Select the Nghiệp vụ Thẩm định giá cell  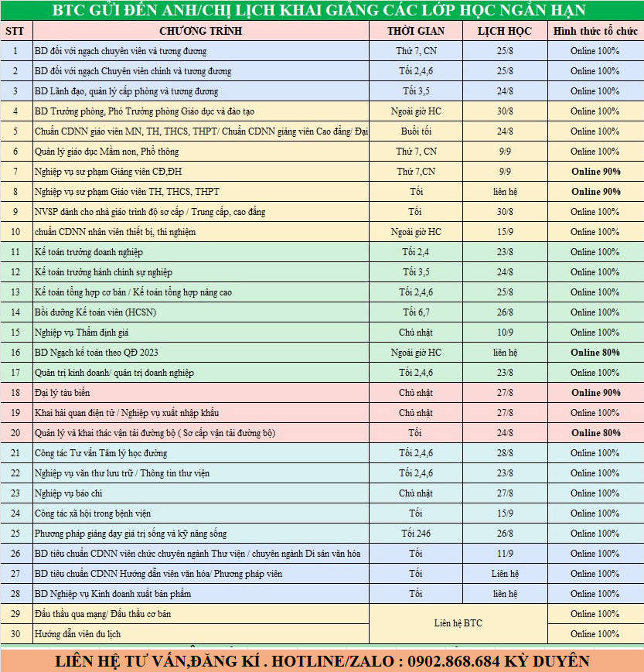pyautogui.click(x=200, y=333)
